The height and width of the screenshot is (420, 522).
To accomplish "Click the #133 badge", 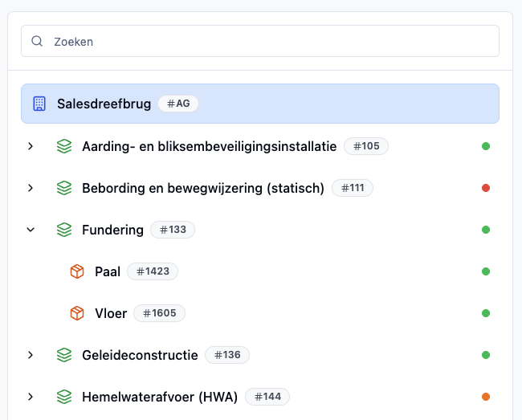I will (173, 230).
